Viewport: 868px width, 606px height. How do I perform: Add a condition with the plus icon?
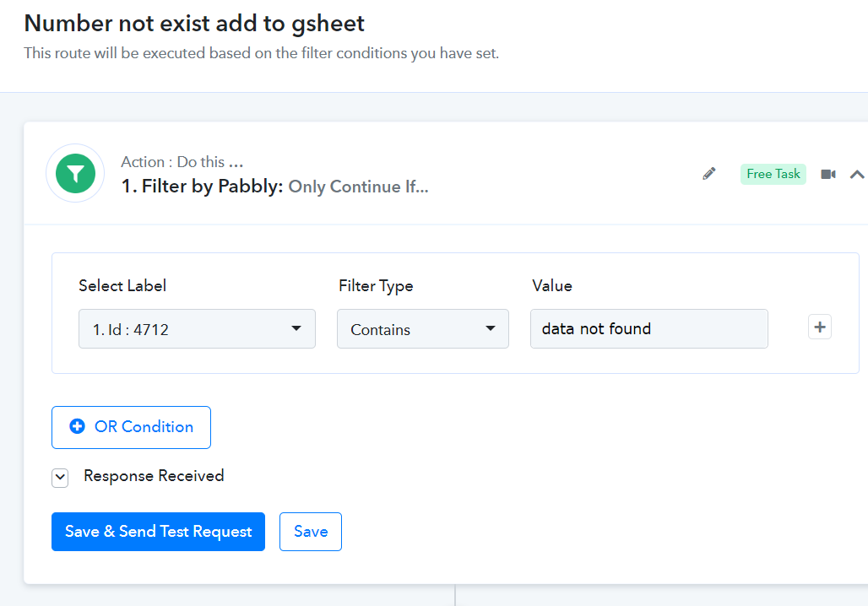[820, 327]
